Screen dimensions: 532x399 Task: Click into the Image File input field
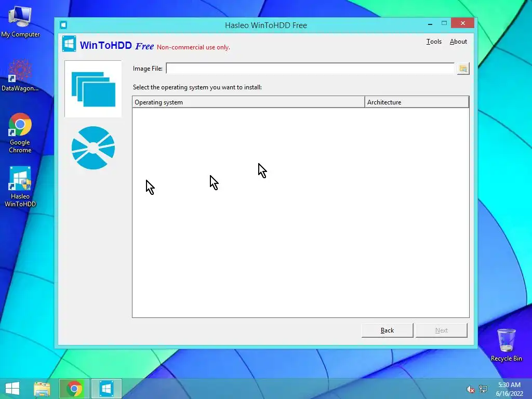pyautogui.click(x=310, y=69)
